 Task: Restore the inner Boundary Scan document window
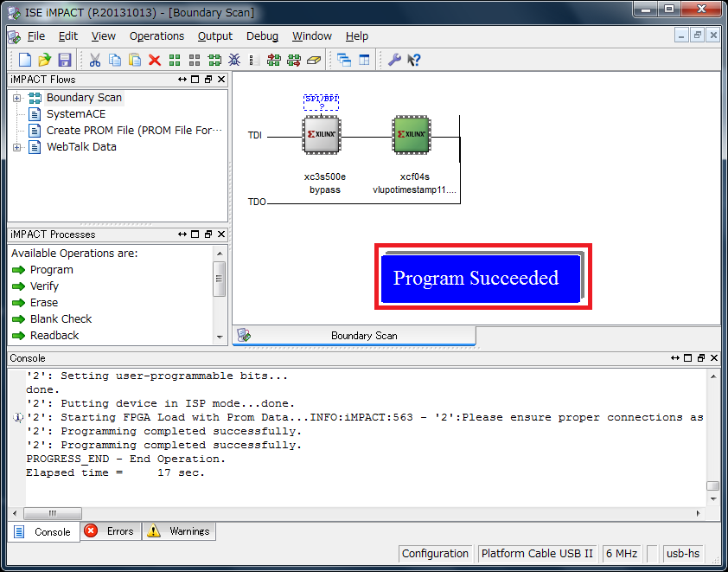click(x=698, y=35)
